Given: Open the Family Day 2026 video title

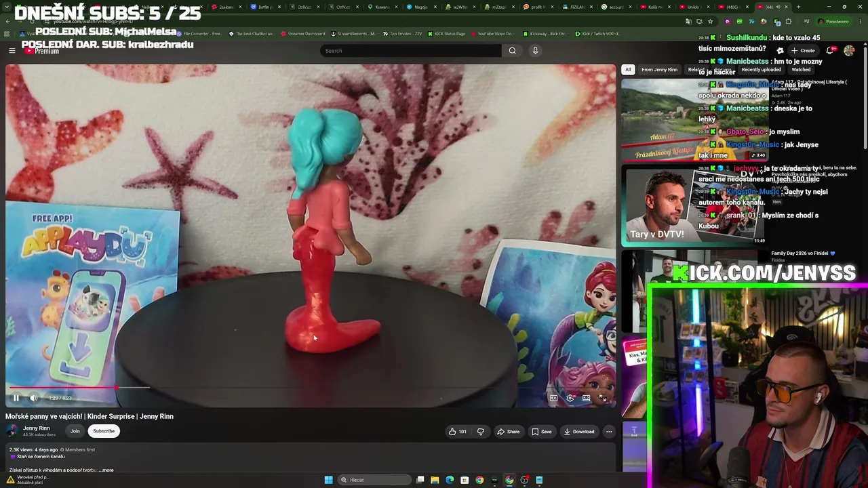Looking at the screenshot, I should [x=803, y=253].
